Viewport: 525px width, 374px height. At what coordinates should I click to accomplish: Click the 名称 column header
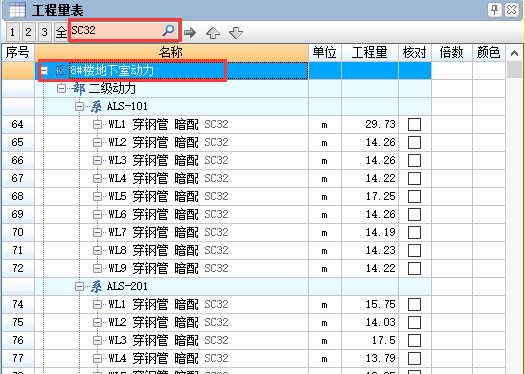point(171,53)
